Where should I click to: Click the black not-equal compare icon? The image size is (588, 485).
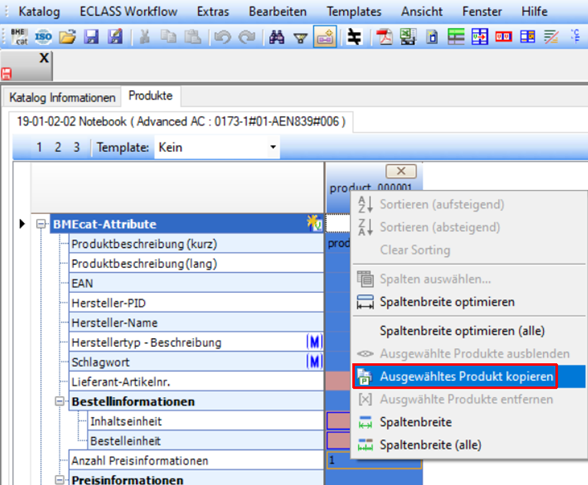point(354,37)
